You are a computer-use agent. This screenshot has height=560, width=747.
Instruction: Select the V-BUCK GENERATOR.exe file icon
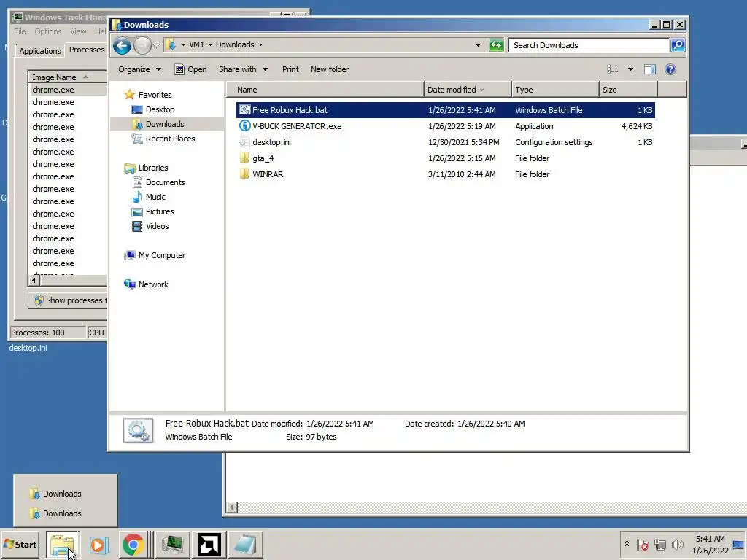point(244,126)
